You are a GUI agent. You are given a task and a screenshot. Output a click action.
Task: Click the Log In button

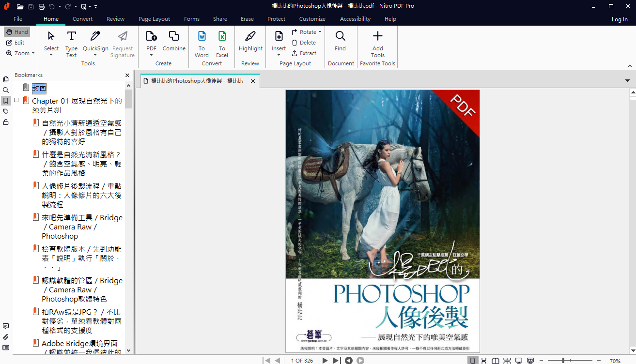click(x=620, y=19)
